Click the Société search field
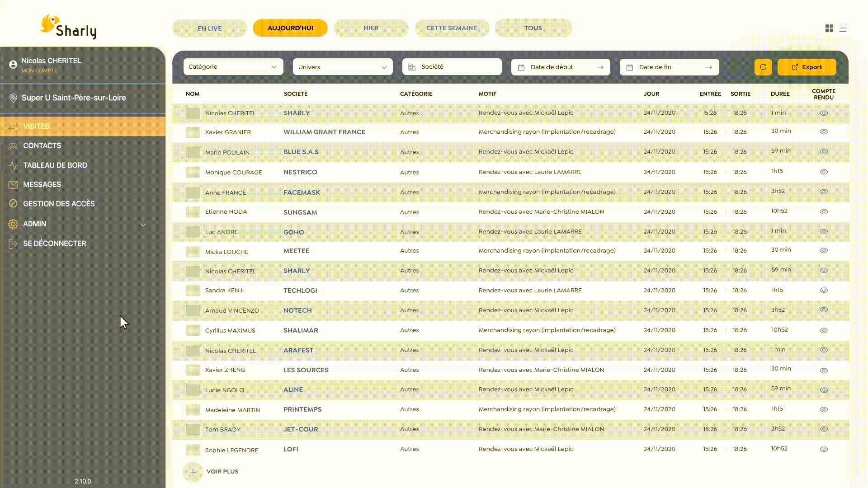The width and height of the screenshot is (868, 488). [452, 67]
